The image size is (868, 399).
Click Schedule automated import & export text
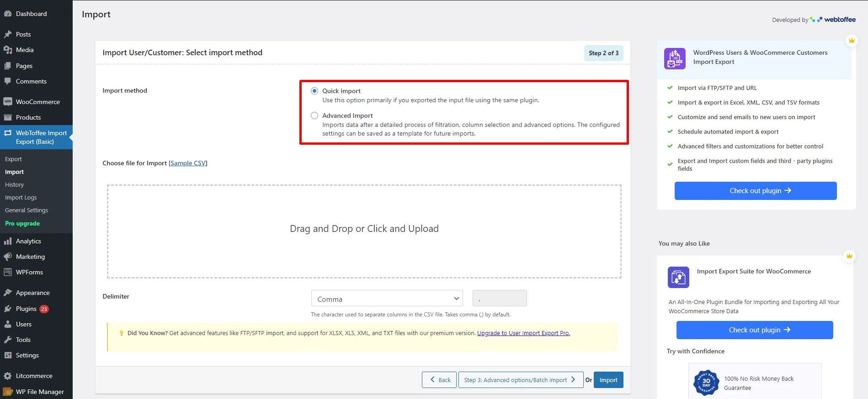coord(728,131)
